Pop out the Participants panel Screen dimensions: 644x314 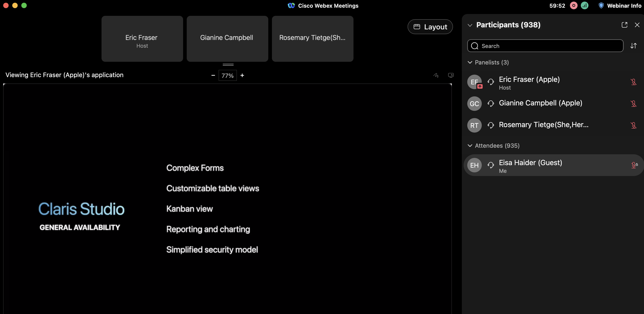pyautogui.click(x=624, y=25)
